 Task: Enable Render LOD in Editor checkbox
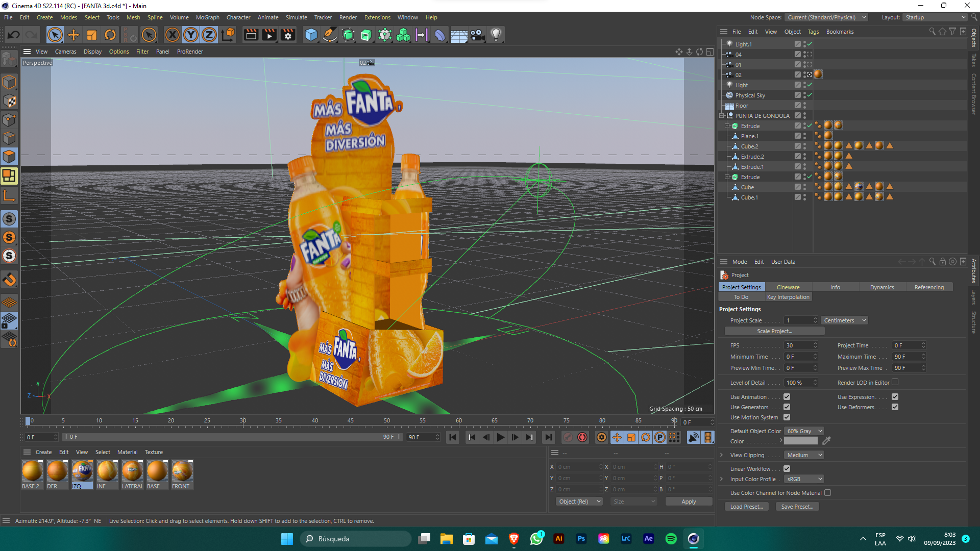[x=895, y=382]
